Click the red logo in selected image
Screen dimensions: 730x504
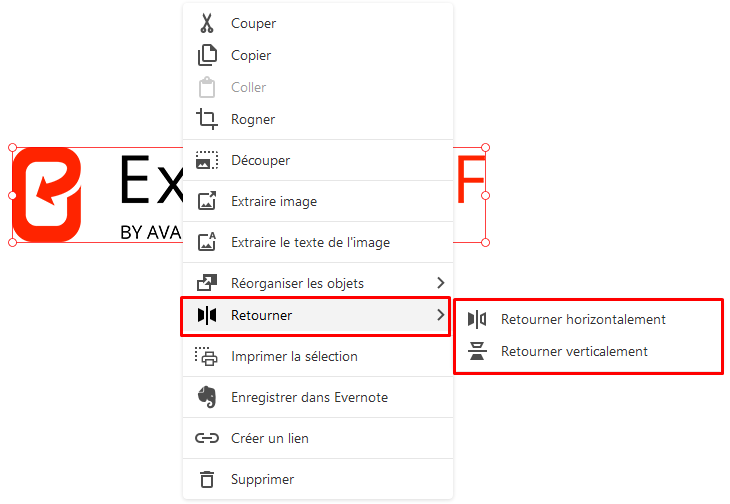[47, 195]
